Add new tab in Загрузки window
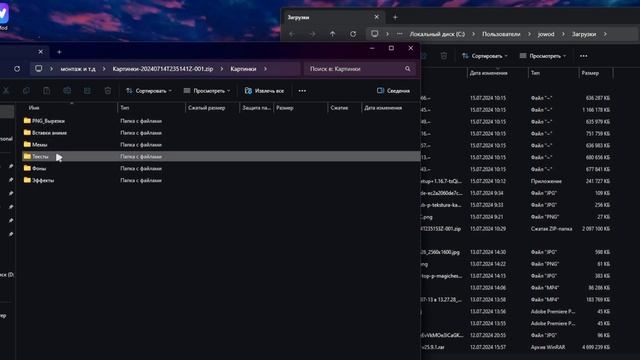Image resolution: width=640 pixels, height=360 pixels. (395, 17)
